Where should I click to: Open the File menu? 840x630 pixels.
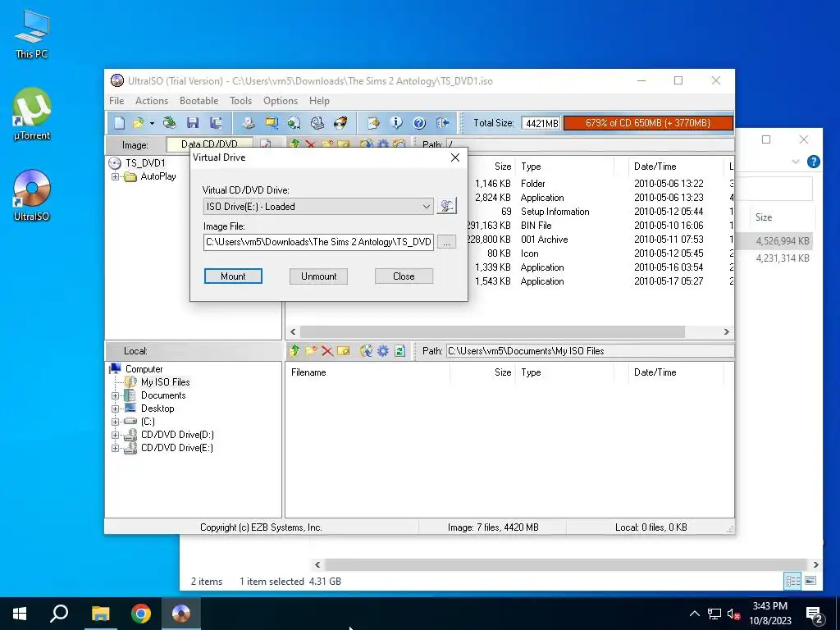[116, 101]
